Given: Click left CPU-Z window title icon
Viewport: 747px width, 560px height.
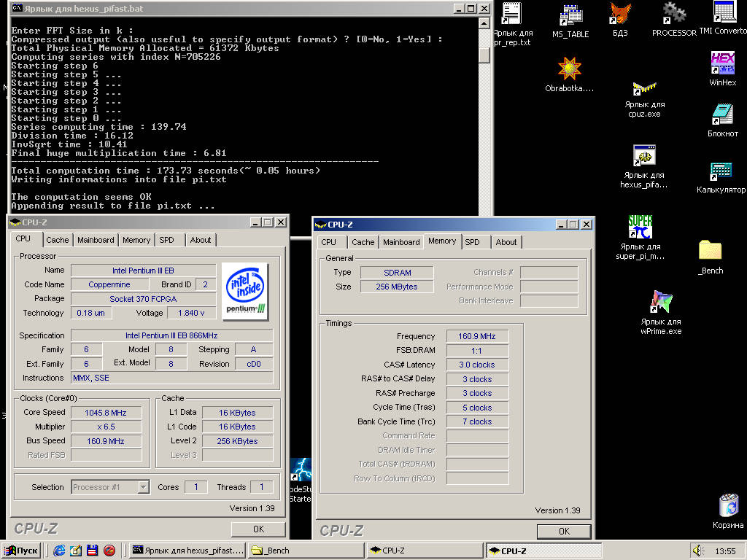Looking at the screenshot, I should point(15,222).
